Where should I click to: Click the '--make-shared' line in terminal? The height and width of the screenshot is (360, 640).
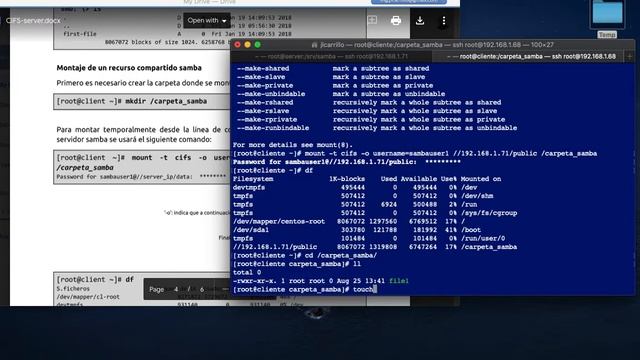click(x=333, y=69)
